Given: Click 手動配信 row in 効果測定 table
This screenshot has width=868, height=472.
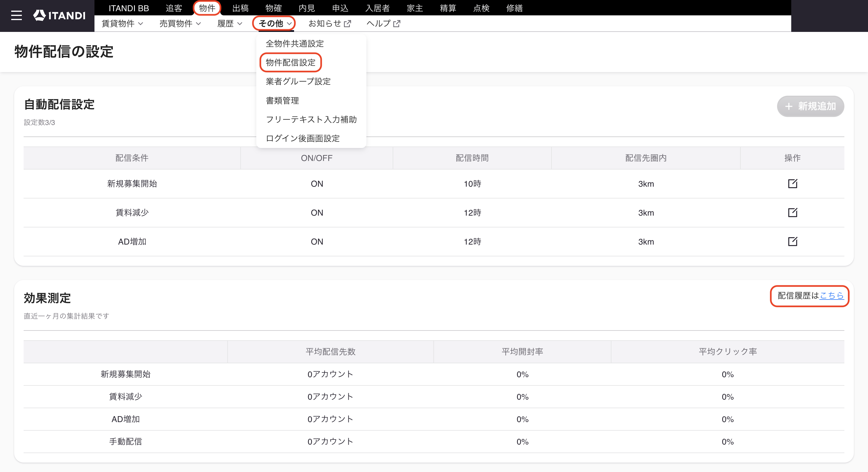Looking at the screenshot, I should (434, 442).
